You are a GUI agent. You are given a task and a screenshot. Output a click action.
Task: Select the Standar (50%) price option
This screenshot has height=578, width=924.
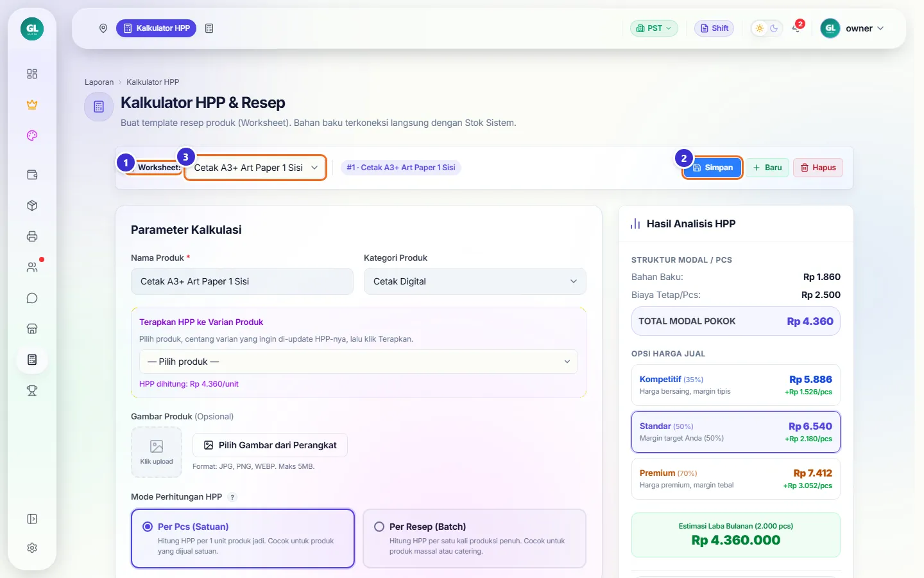(x=736, y=432)
